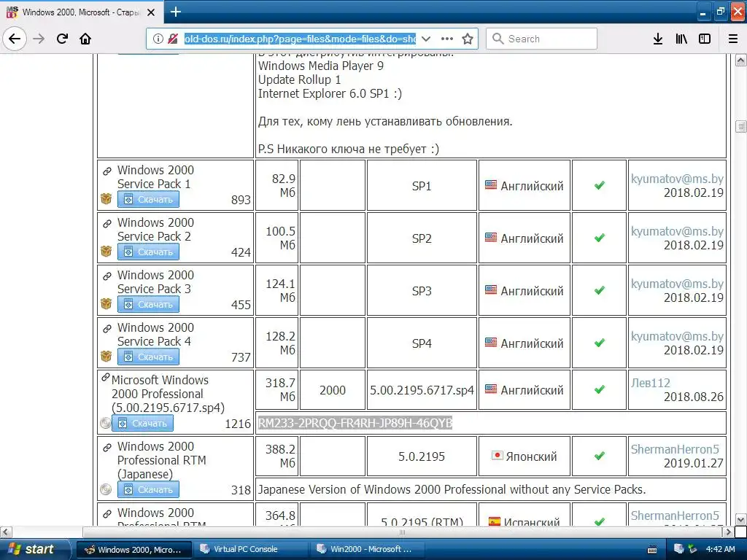Download Microsoft Windows 2000 Professional sp4
Viewport: 747px width, 560px height.
[142, 424]
